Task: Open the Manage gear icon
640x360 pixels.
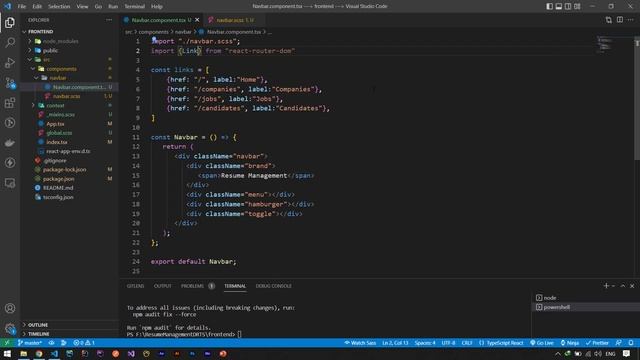Action: tap(10, 328)
